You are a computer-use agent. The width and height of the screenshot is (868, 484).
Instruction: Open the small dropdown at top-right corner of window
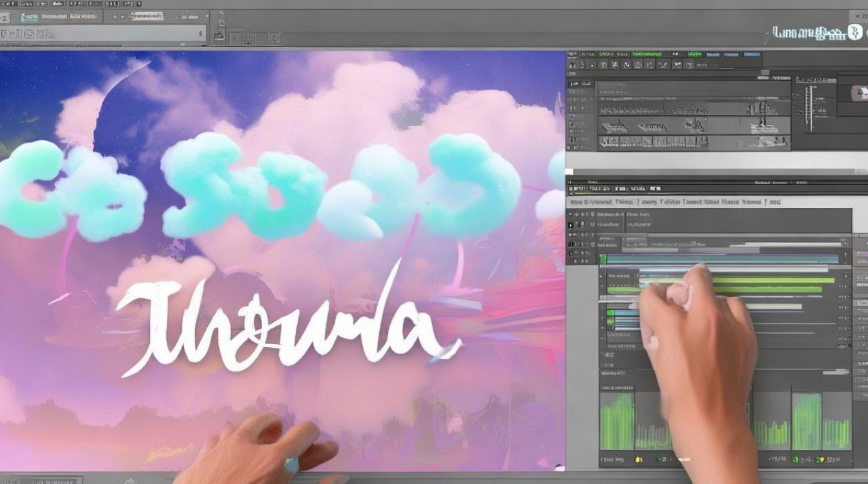[858, 15]
